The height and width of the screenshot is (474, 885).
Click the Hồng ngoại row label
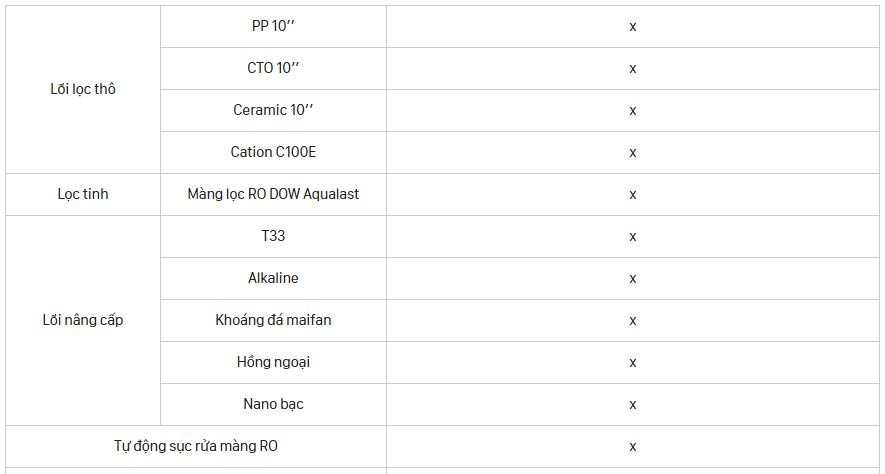click(273, 362)
